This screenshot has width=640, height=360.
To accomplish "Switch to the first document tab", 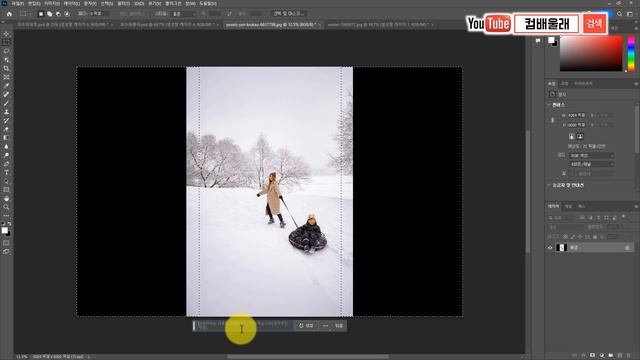I will click(64, 25).
